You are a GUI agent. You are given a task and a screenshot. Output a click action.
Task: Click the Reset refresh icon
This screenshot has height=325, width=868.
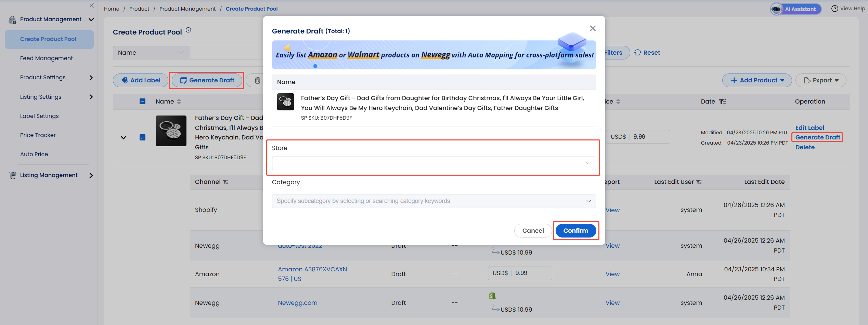point(637,53)
